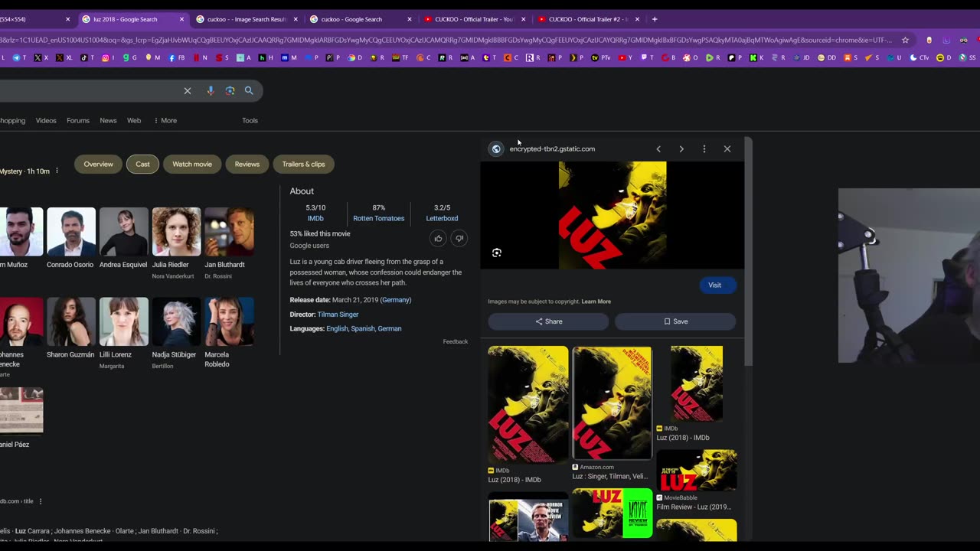This screenshot has width=980, height=551.
Task: Click the thumbs down dislike icon
Action: [459, 239]
